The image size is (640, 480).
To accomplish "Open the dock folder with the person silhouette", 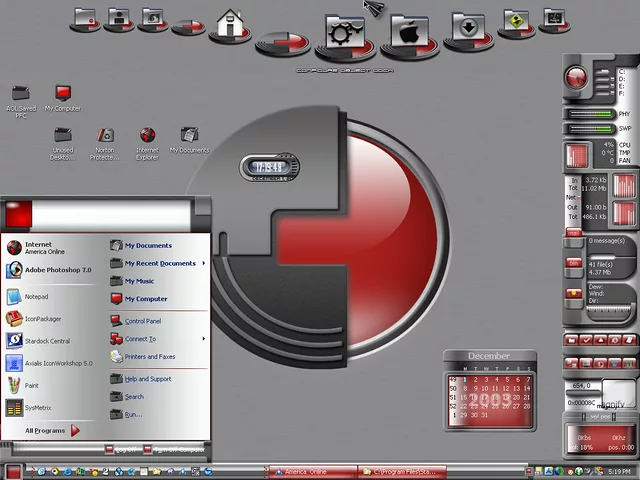I will [119, 18].
